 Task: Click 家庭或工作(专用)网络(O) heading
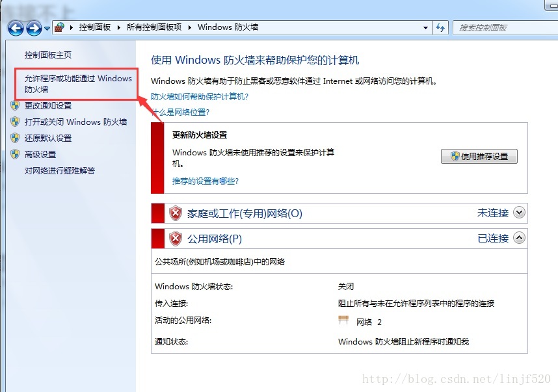tap(245, 213)
